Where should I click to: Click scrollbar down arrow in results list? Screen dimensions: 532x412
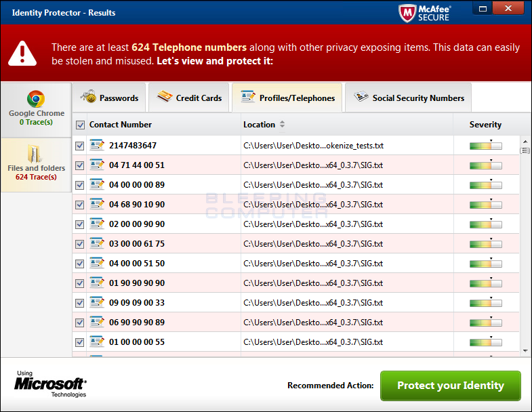coord(525,350)
